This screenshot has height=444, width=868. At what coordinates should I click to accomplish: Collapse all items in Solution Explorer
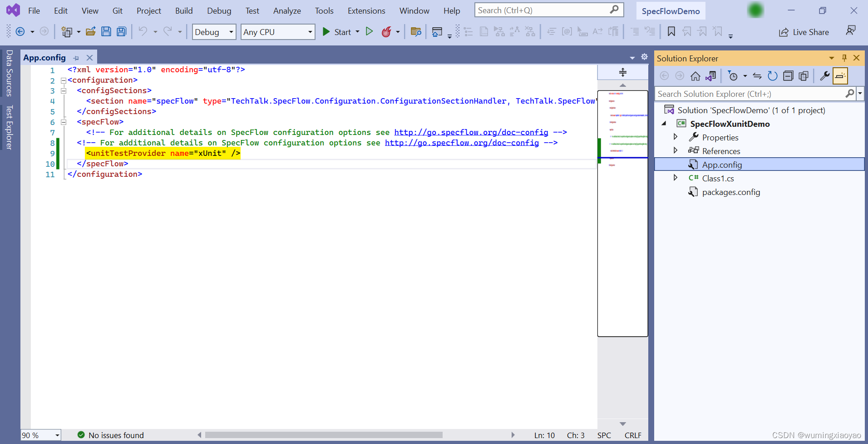click(789, 76)
